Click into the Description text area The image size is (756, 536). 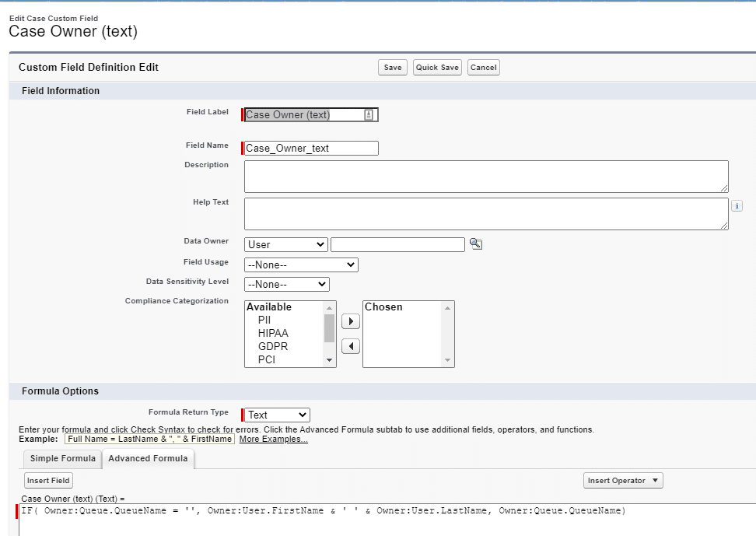click(486, 177)
